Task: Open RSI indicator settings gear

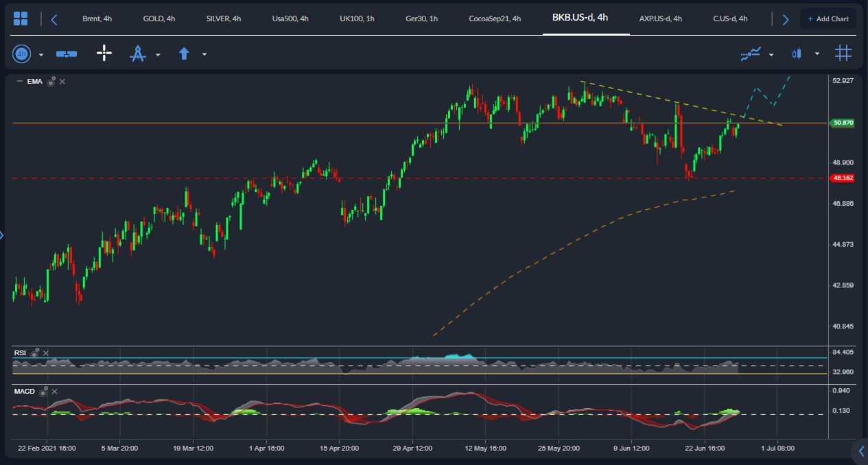Action: point(34,353)
